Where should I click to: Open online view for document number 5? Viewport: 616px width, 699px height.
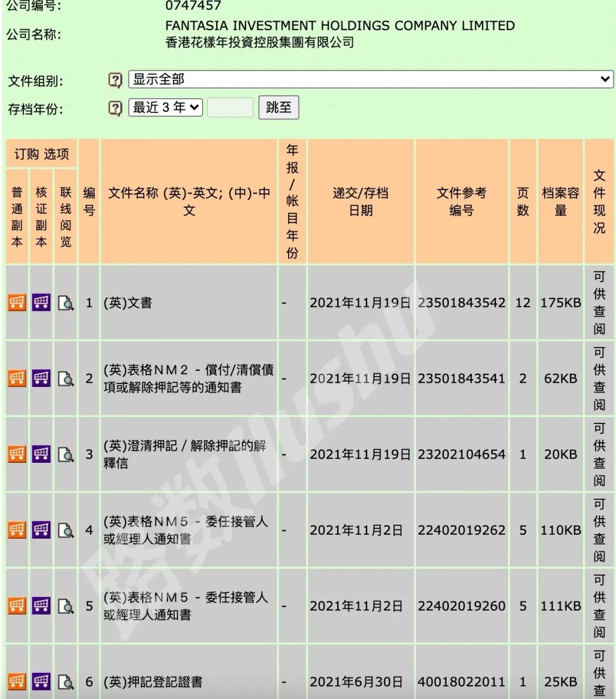pos(66,606)
